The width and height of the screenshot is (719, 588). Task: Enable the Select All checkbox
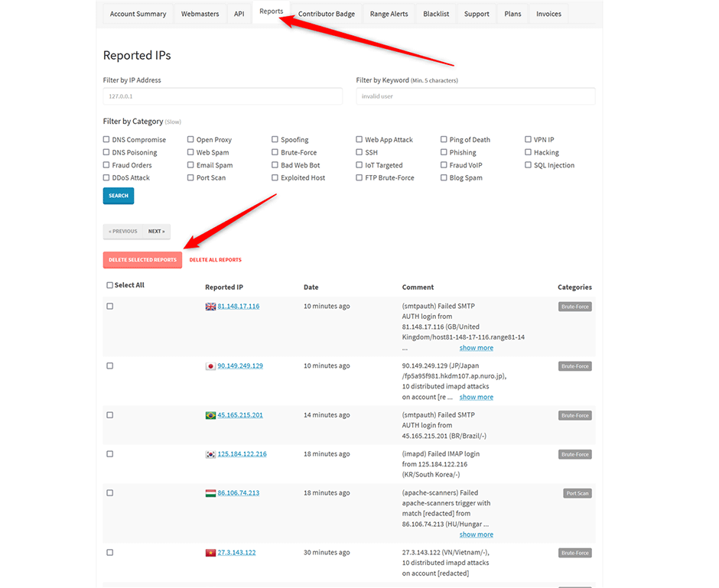[109, 285]
